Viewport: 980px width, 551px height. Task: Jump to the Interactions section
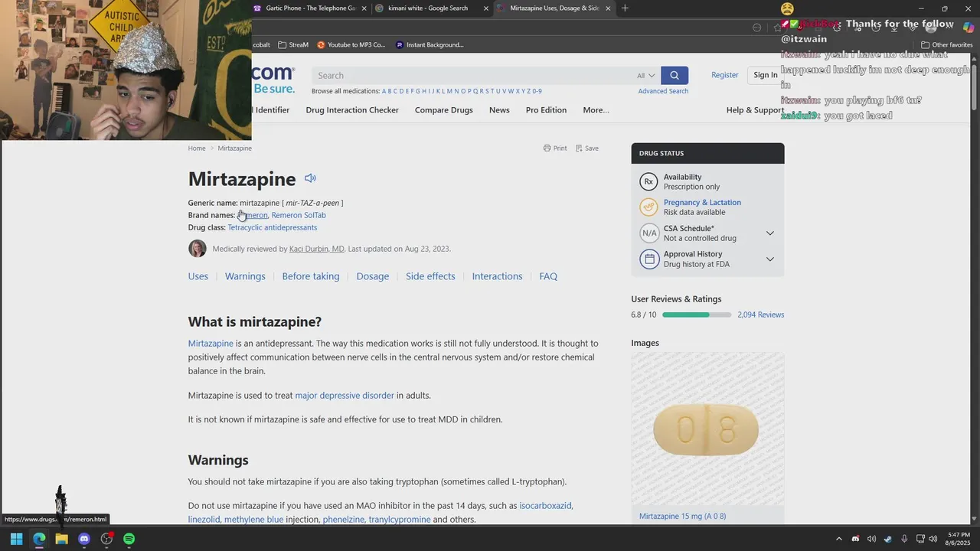pos(497,276)
